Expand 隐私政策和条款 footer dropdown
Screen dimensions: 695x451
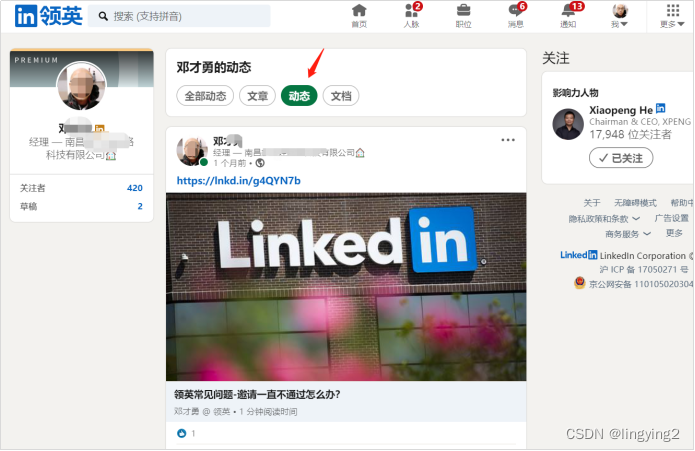605,218
